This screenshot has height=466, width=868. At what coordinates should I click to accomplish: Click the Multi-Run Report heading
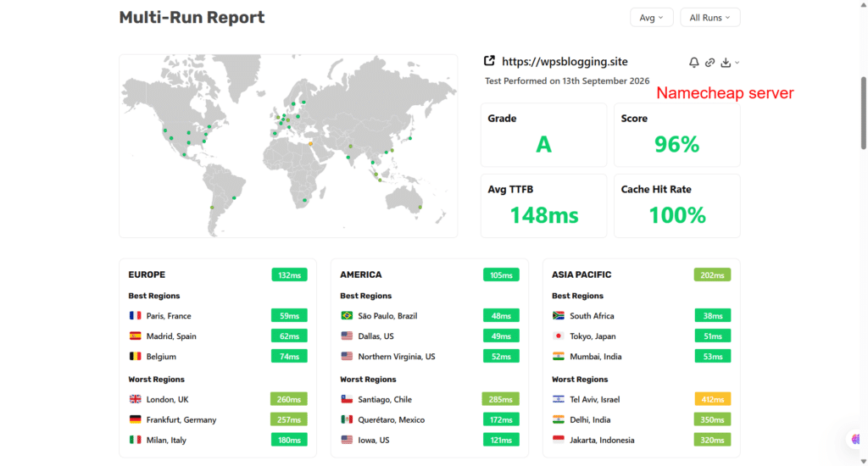192,17
